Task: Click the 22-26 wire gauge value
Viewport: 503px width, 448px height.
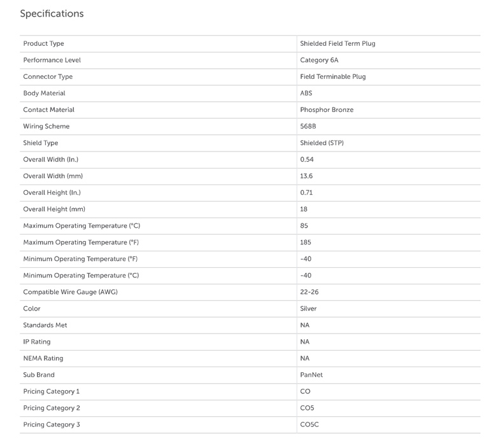Action: (x=309, y=292)
